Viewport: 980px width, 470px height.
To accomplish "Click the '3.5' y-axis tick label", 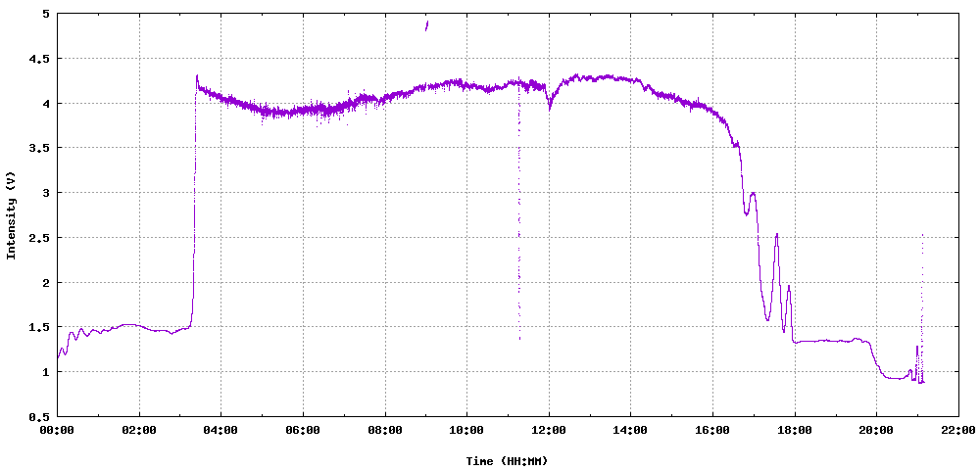I will [x=40, y=148].
